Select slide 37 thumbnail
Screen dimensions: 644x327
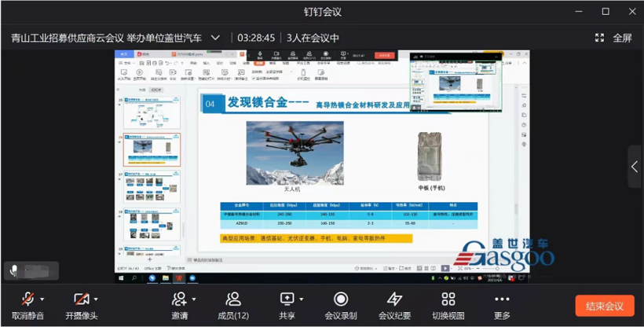[x=152, y=187]
